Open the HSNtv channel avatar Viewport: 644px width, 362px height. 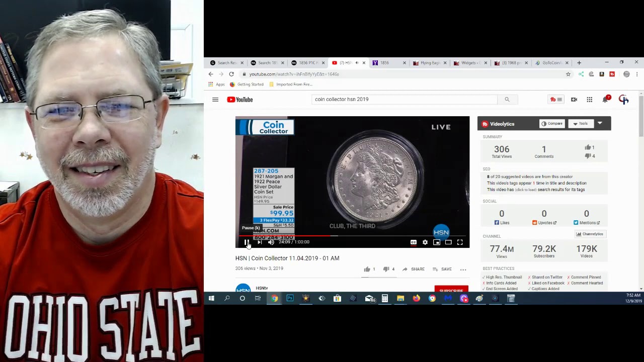click(x=243, y=289)
